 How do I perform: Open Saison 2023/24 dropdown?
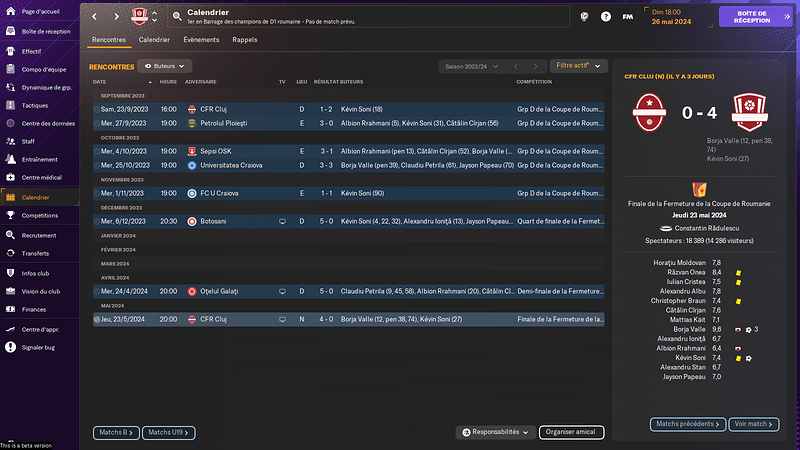pyautogui.click(x=471, y=66)
